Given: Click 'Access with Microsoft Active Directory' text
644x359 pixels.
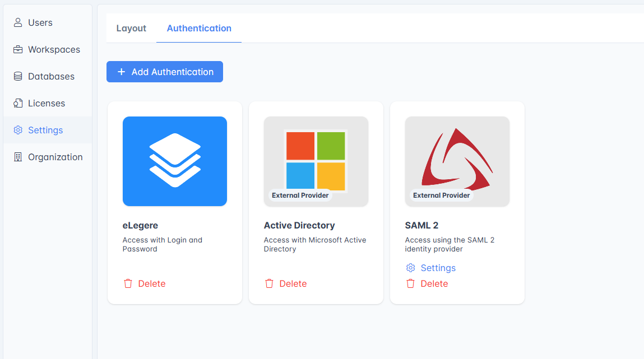Looking at the screenshot, I should 315,245.
